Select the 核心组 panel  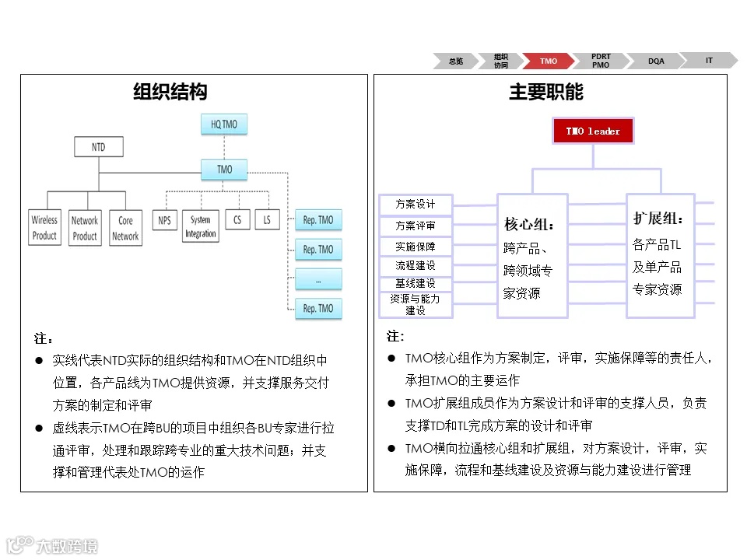click(x=532, y=257)
